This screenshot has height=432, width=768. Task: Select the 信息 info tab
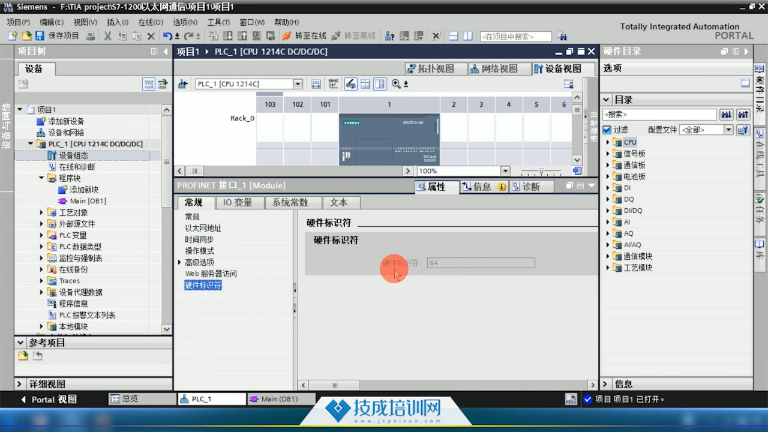pyautogui.click(x=483, y=187)
